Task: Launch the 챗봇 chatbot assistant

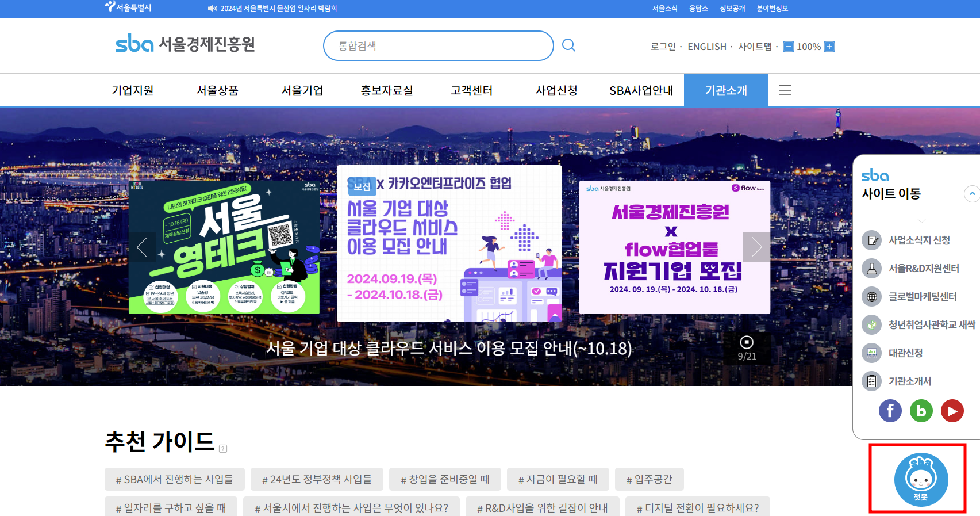Action: point(921,479)
